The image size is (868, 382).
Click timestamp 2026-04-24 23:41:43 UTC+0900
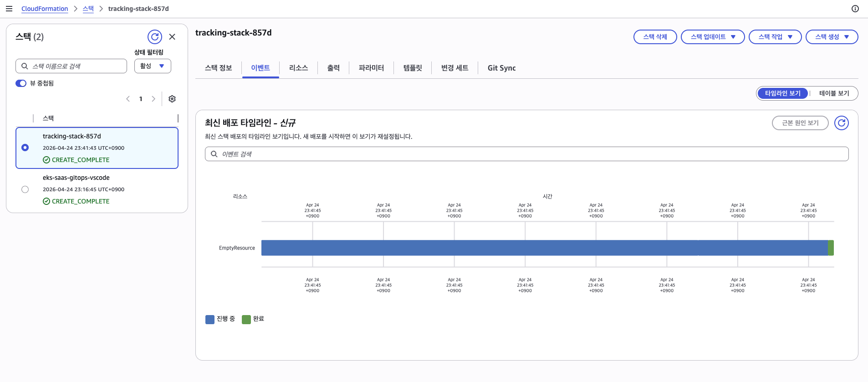[83, 148]
